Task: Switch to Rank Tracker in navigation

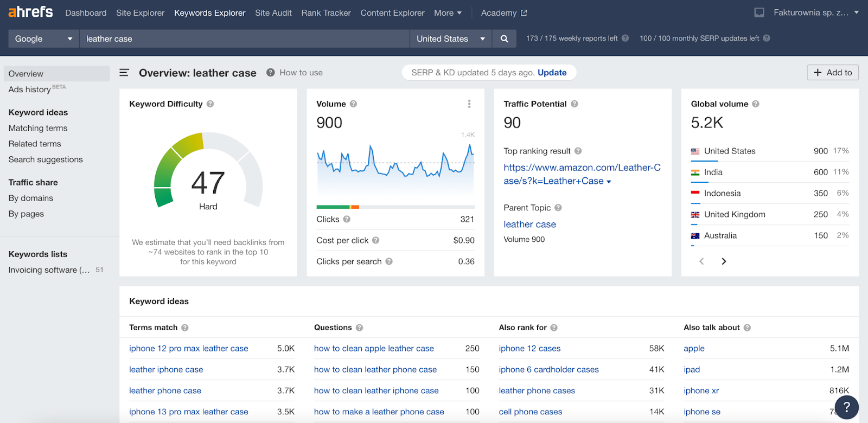Action: (x=326, y=12)
